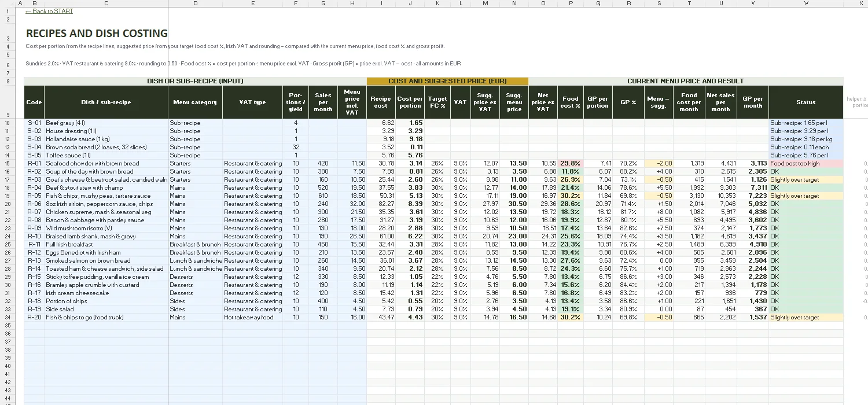This screenshot has height=405, width=868.
Task: Click Irish cream cheesecake cell
Action: (x=106, y=293)
